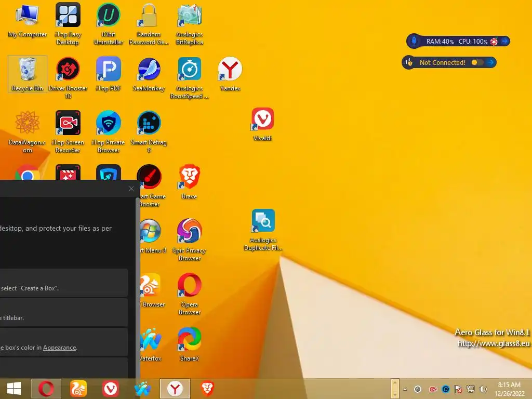Viewport: 532px width, 399px height.
Task: Switch to Yandex in the taskbar
Action: coord(175,389)
